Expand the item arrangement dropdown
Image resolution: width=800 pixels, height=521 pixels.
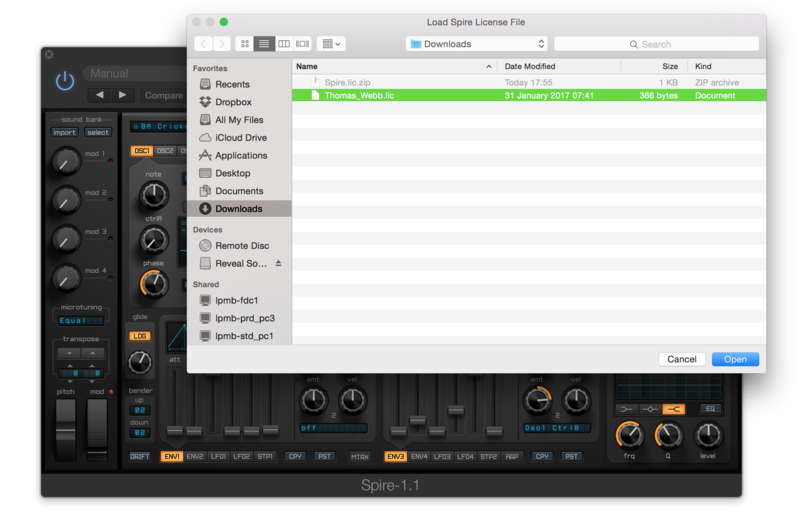(x=331, y=44)
